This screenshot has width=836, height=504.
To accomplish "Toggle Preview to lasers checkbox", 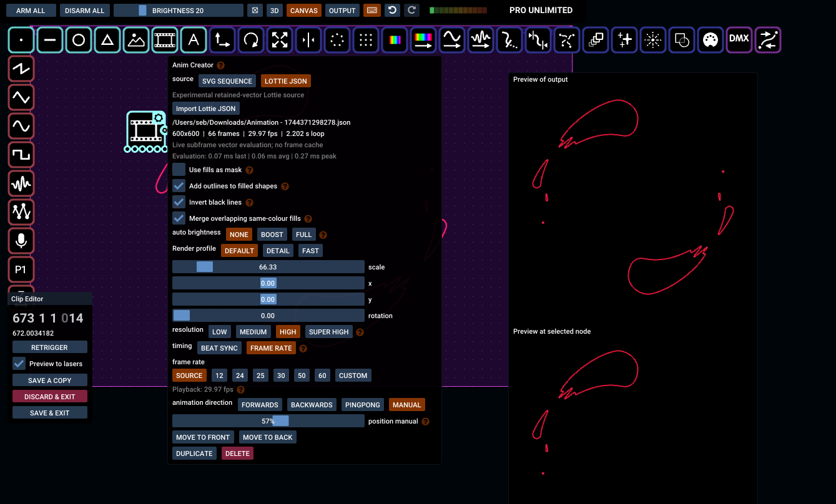I will (19, 364).
